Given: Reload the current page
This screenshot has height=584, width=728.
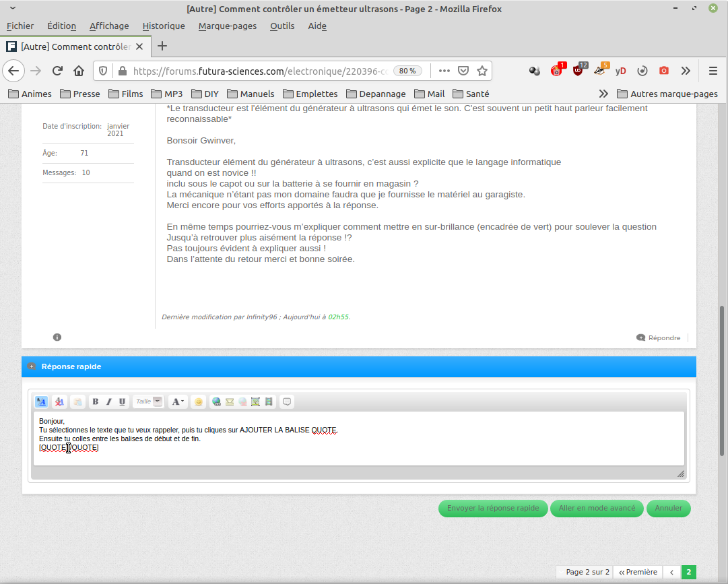Looking at the screenshot, I should (57, 71).
